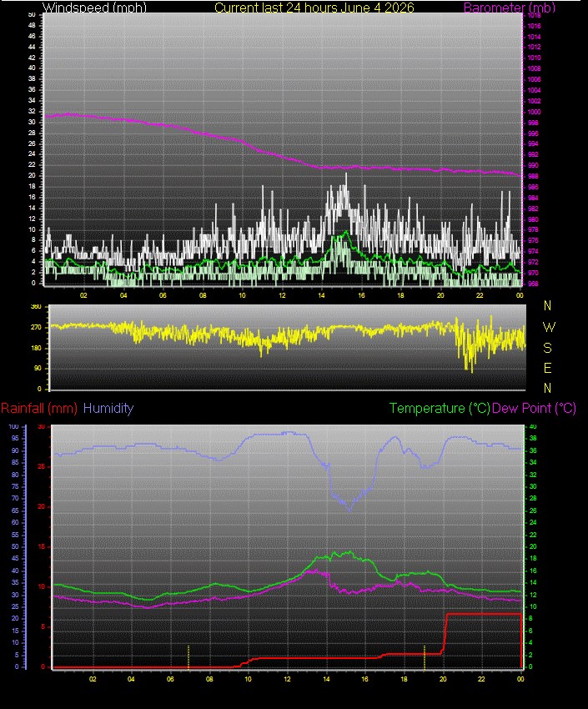This screenshot has height=709, width=588.
Task: Click the green 10 mark on temperature scale
Action: click(x=533, y=606)
